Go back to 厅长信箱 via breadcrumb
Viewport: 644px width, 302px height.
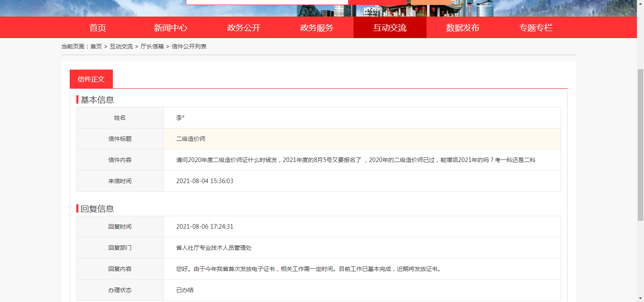tap(152, 46)
